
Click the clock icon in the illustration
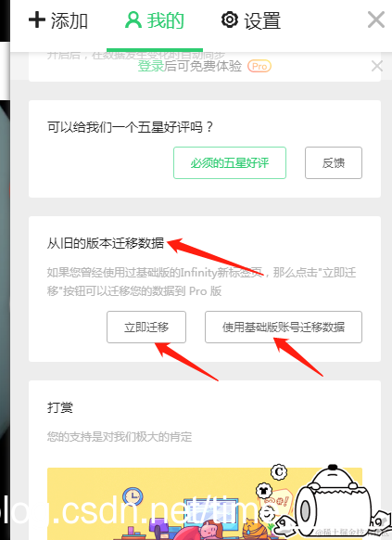(x=133, y=496)
